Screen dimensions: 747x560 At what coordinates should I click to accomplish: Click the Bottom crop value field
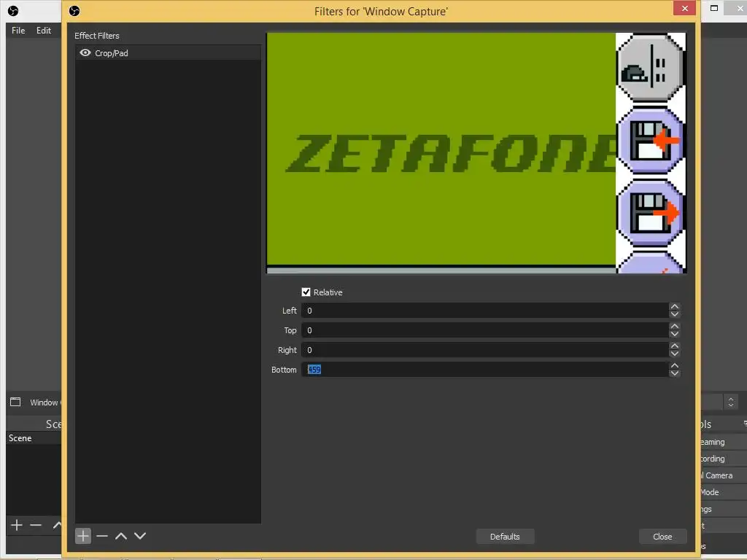click(x=485, y=370)
